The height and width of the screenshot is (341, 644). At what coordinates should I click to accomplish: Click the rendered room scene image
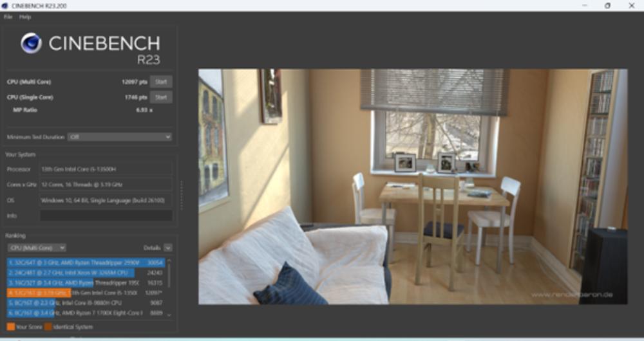[x=412, y=187]
